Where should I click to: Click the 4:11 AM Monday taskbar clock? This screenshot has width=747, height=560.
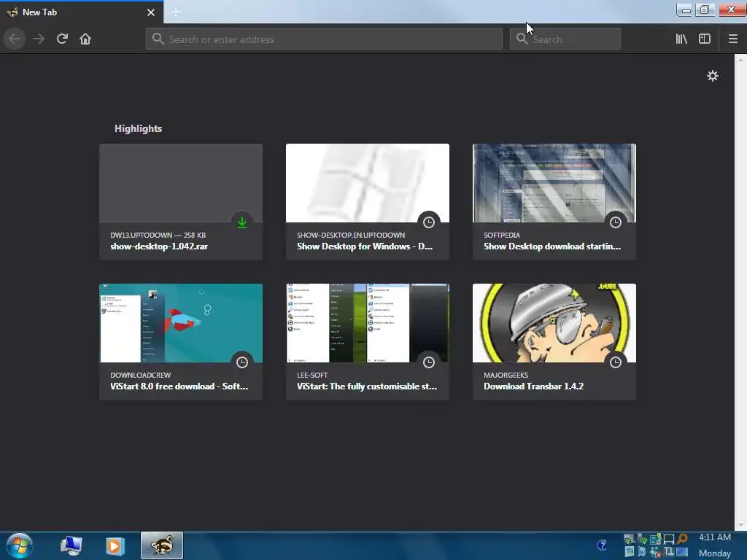point(715,545)
